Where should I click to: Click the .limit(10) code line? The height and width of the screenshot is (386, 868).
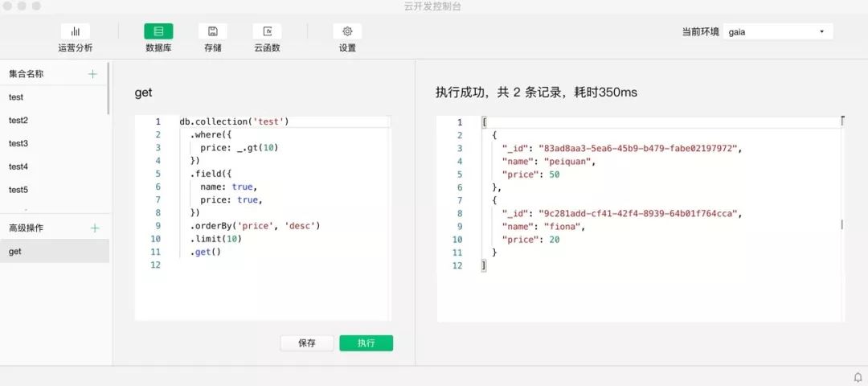[x=216, y=239]
